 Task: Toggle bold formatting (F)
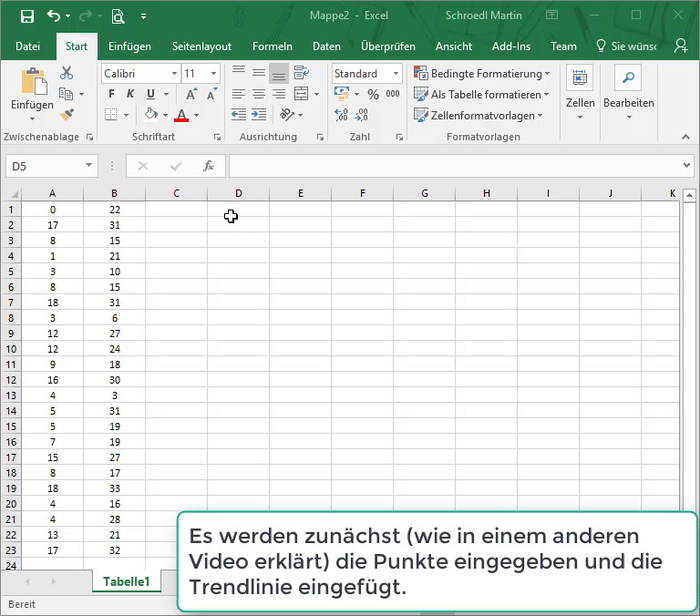click(x=111, y=94)
